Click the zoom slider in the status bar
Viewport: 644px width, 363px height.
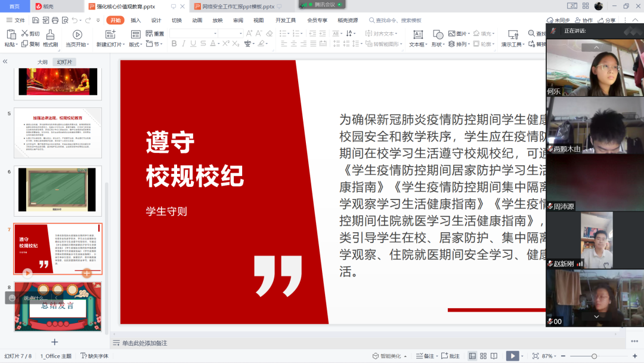click(x=593, y=356)
